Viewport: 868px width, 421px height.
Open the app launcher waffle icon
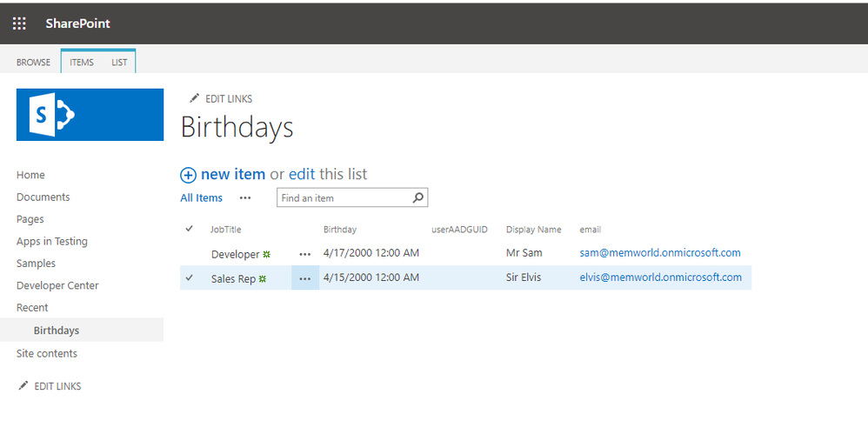19,23
